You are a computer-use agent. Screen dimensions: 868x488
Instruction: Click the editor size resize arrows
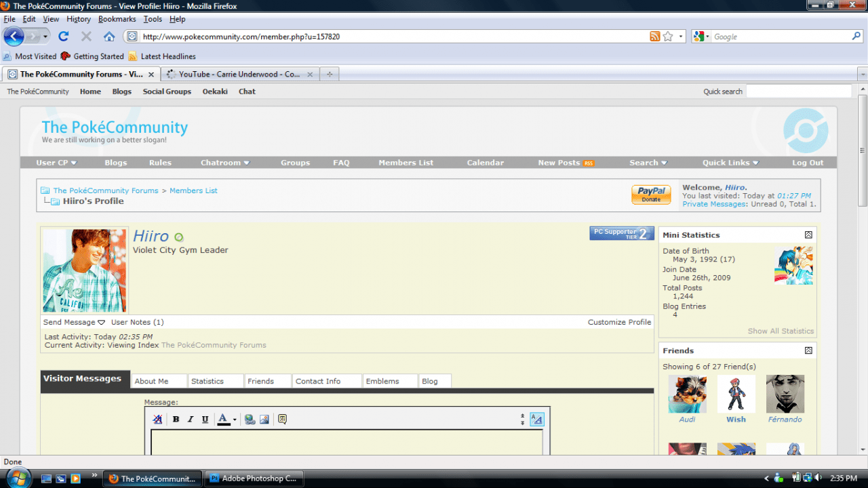[522, 420]
